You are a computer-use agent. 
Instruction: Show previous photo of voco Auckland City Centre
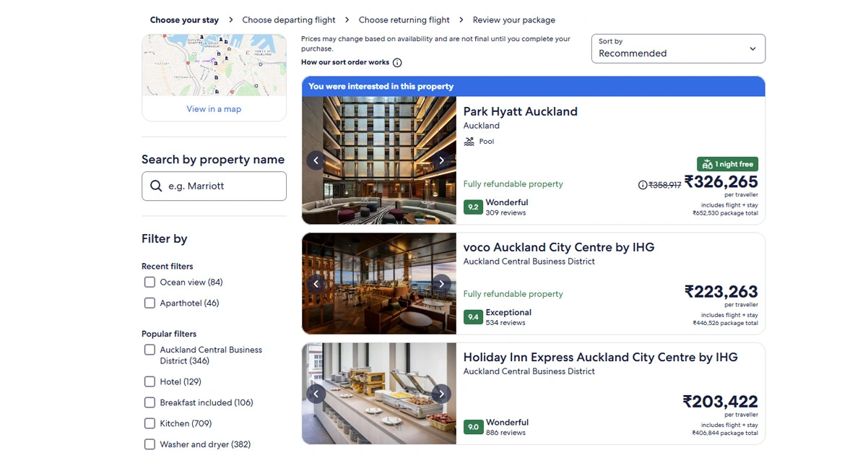[x=316, y=284]
